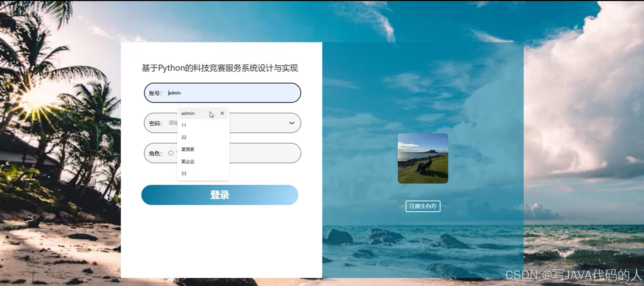Select "admin" from the suggestion list
This screenshot has height=286, width=644.
[188, 113]
